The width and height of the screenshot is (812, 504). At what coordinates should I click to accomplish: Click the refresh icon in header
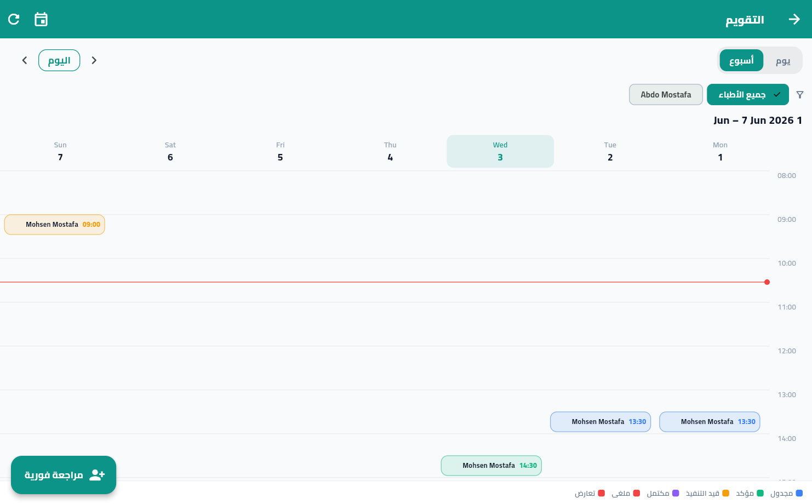point(14,19)
